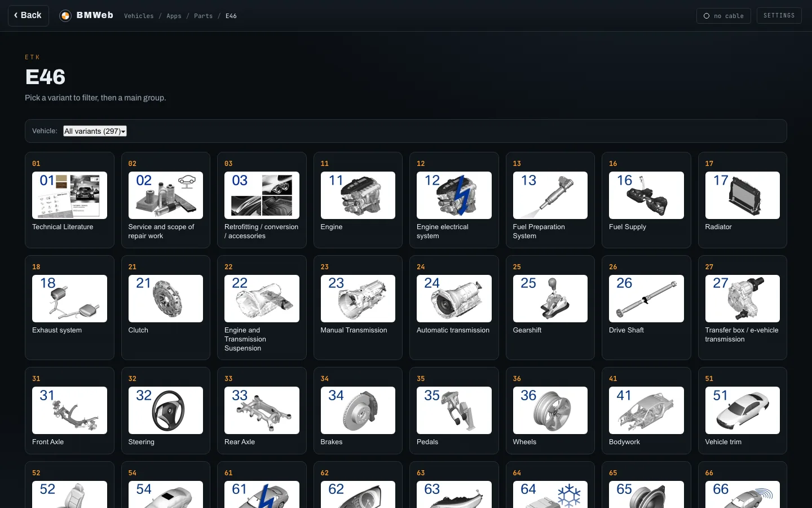Select the Pedals group 35 image

(x=454, y=410)
